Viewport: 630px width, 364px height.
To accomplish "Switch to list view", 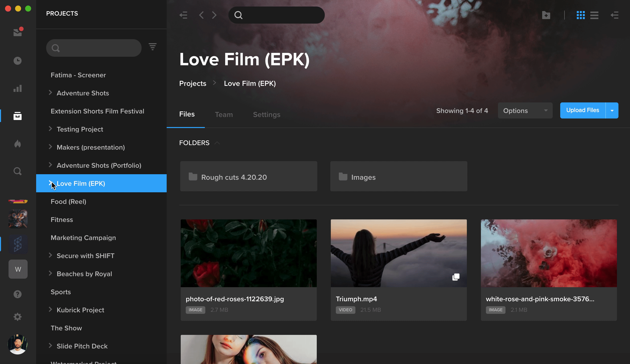I will coord(594,15).
